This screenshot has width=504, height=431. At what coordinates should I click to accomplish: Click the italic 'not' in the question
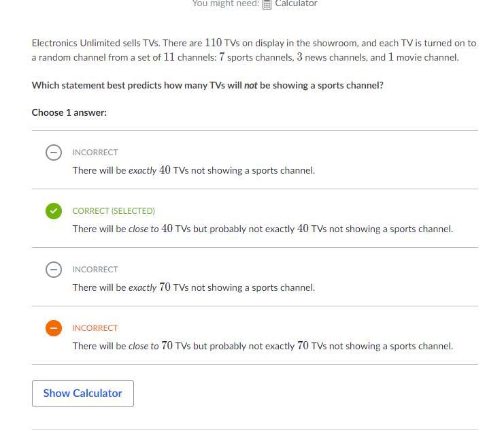[250, 86]
